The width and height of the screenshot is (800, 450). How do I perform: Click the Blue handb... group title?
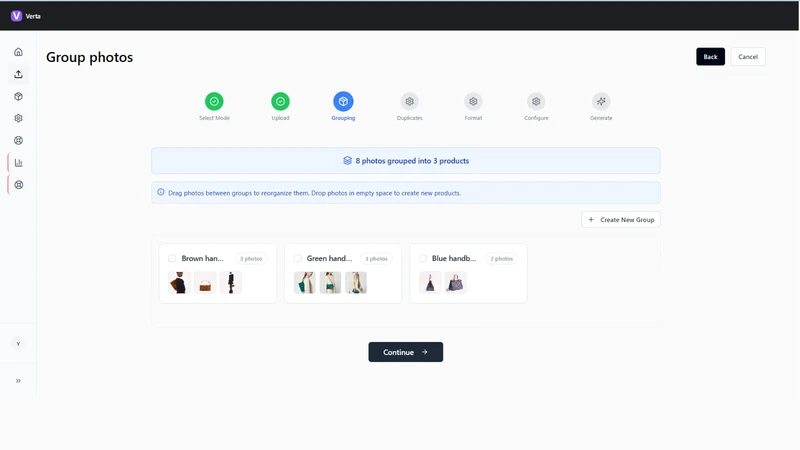pos(454,259)
